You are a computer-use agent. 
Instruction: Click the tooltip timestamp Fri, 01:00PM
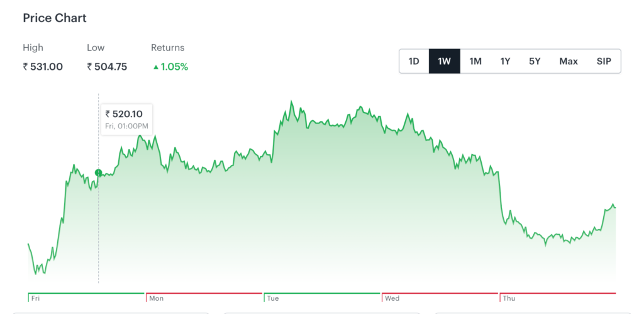tap(127, 126)
